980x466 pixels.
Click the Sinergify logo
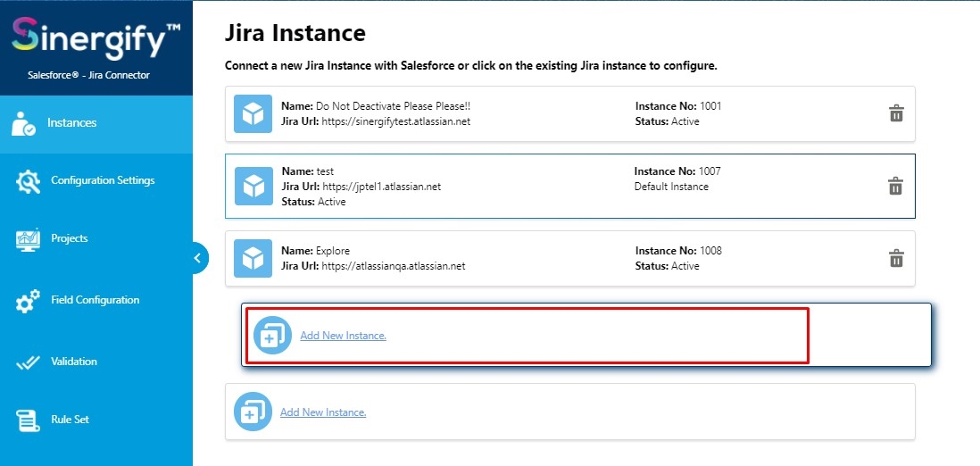coord(96,37)
